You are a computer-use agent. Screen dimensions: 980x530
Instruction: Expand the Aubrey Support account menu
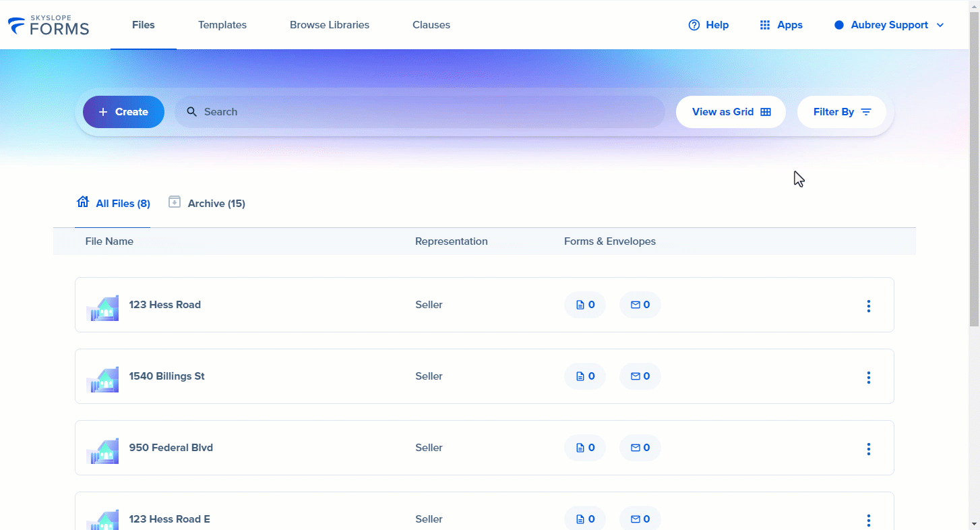[889, 25]
